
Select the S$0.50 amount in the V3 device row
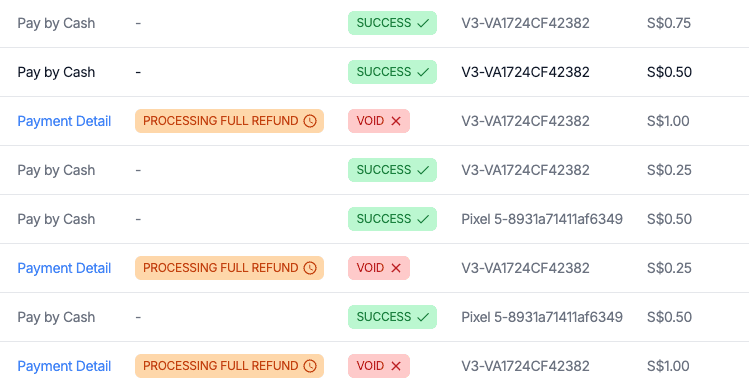(669, 72)
